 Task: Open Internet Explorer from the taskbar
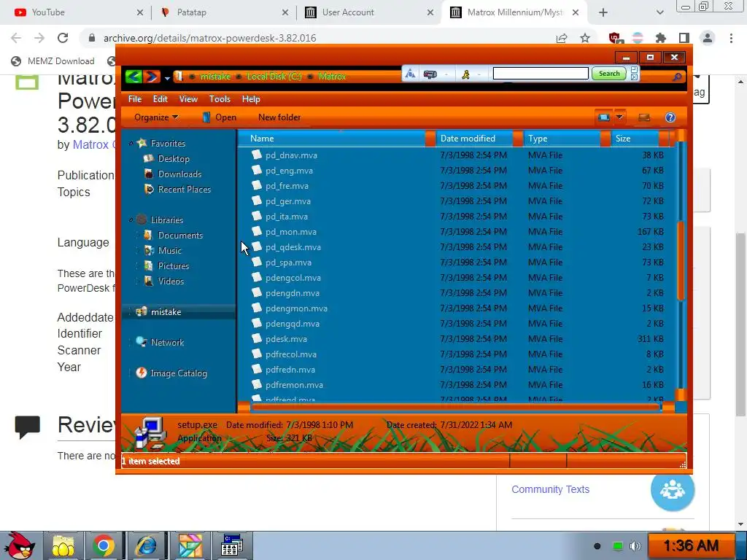pyautogui.click(x=145, y=545)
